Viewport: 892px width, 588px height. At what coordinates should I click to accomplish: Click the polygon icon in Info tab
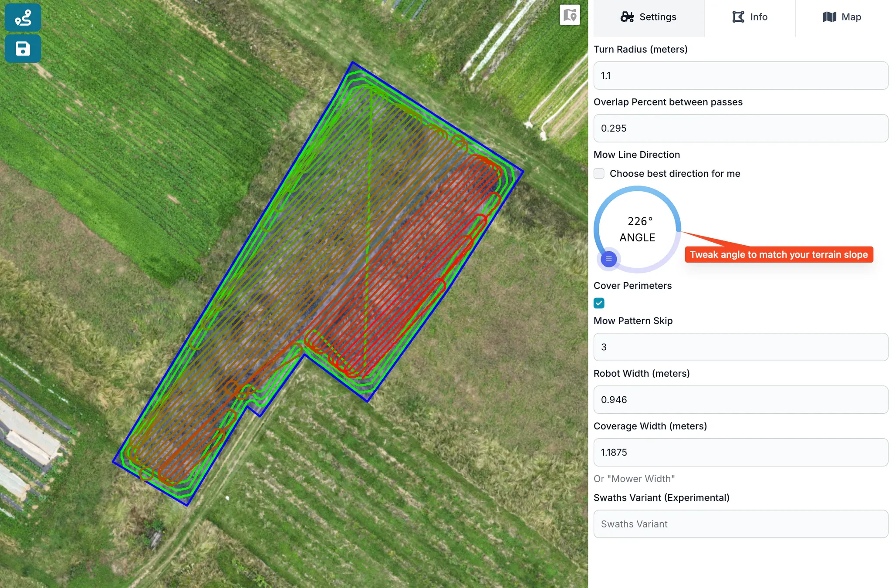(738, 17)
